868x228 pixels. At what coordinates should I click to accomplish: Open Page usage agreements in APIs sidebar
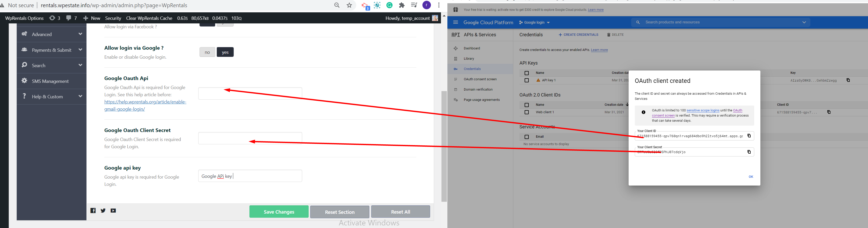tap(482, 100)
